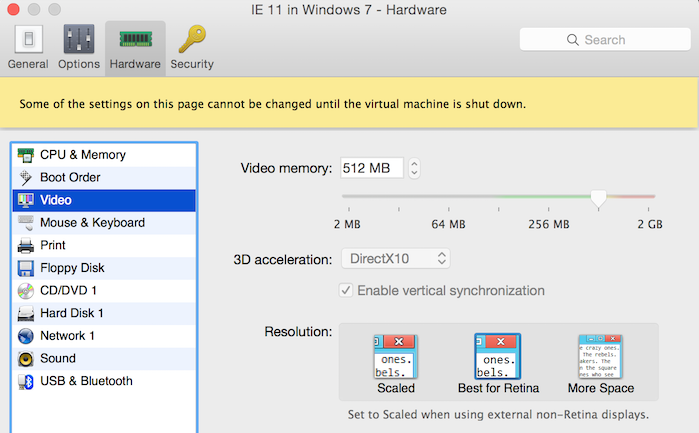Click the 2 GB slider label

point(650,224)
